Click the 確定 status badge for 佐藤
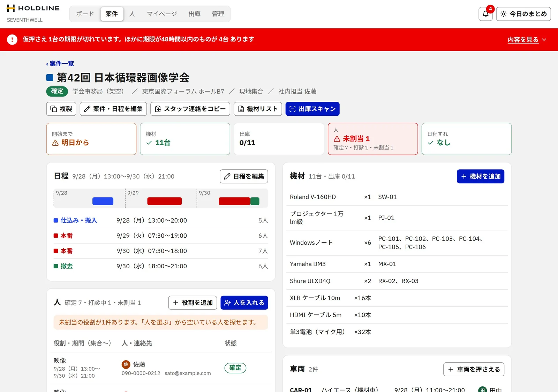 click(235, 368)
